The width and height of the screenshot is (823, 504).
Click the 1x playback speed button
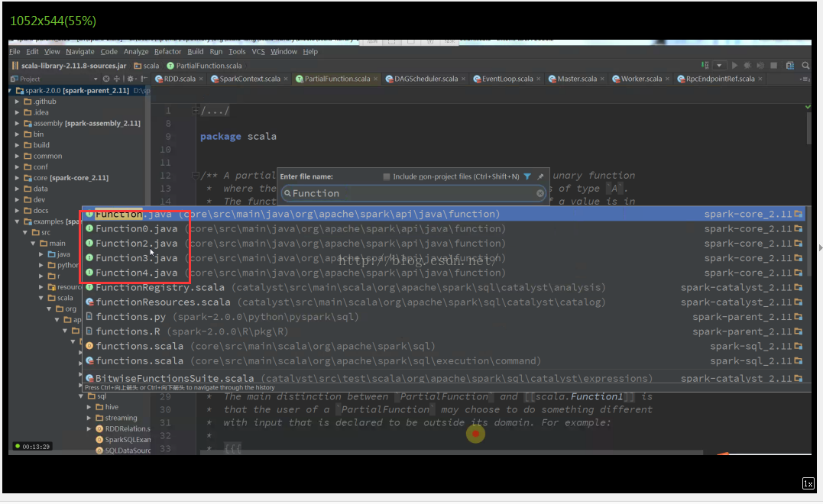808,483
